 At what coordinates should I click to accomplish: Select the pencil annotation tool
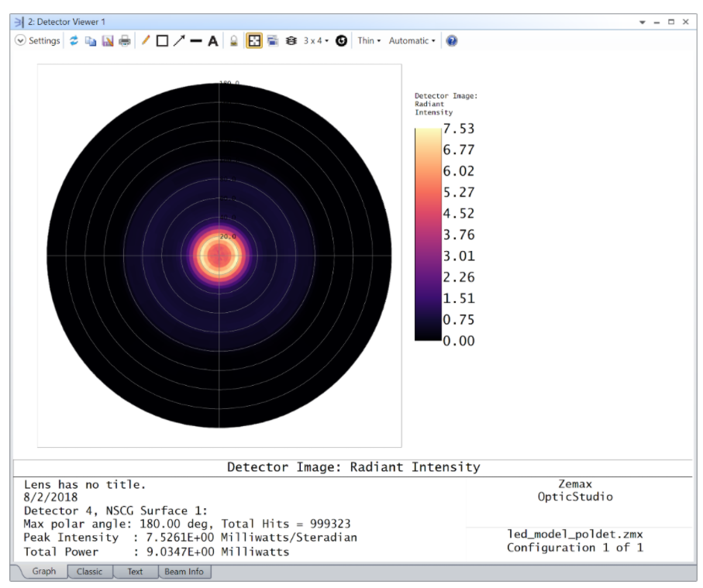(146, 41)
